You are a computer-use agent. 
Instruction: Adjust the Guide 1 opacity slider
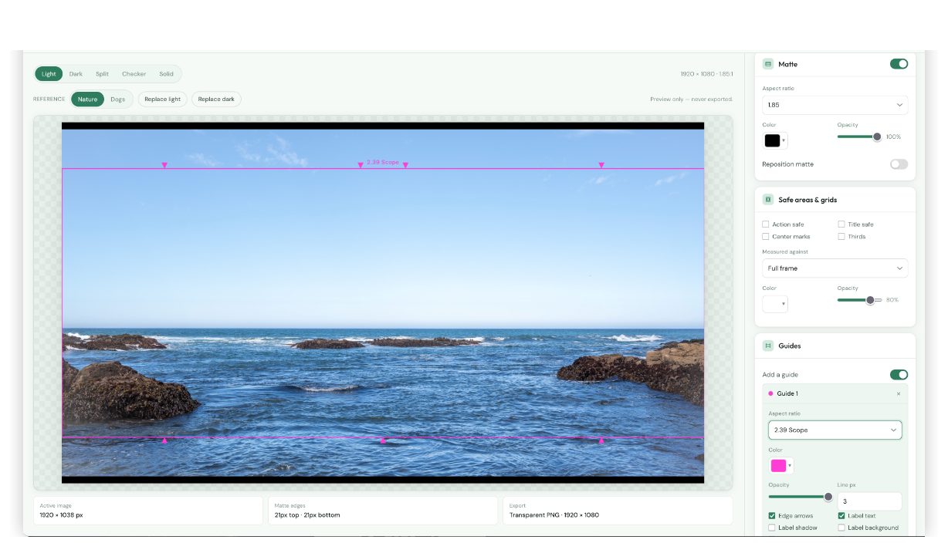[x=801, y=497]
